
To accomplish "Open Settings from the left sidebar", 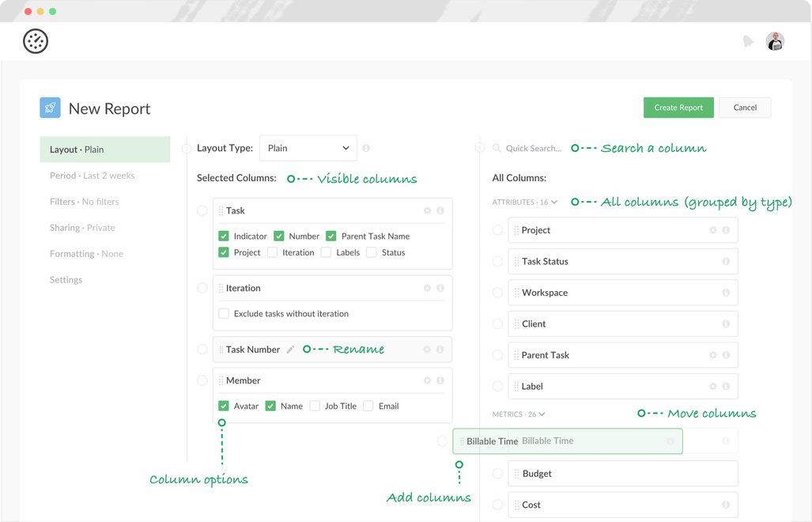I will point(66,279).
